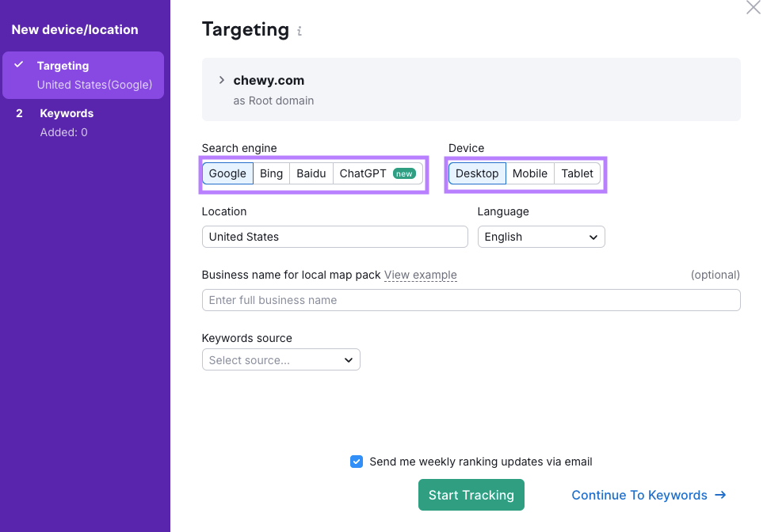Choose Baidu search engine option
Viewport: 767px width, 532px height.
pyautogui.click(x=311, y=173)
